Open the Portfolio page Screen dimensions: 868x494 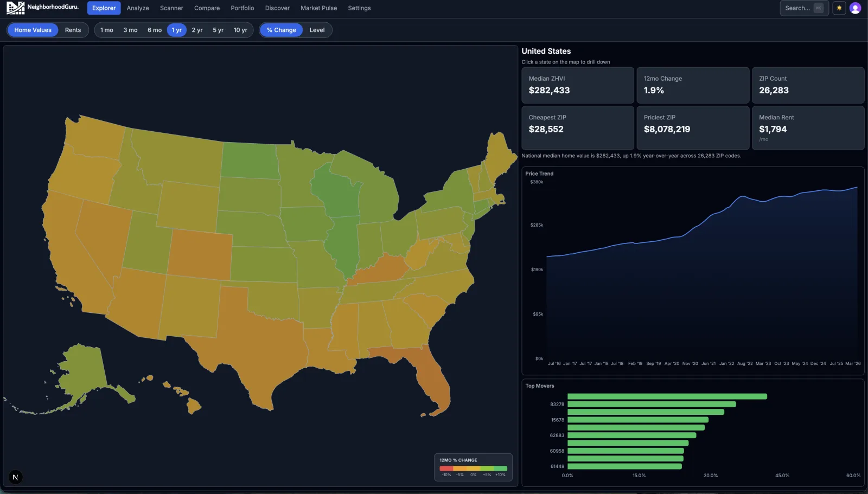click(242, 8)
